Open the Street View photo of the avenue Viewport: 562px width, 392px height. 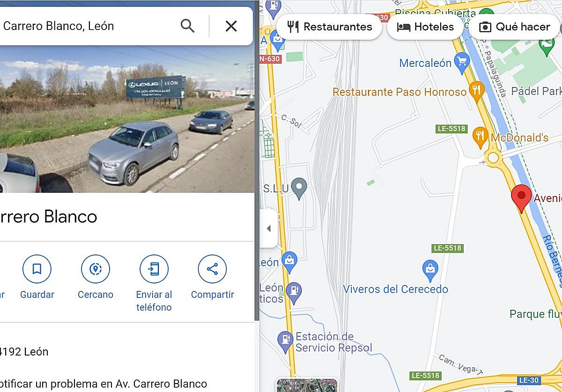[x=127, y=119]
